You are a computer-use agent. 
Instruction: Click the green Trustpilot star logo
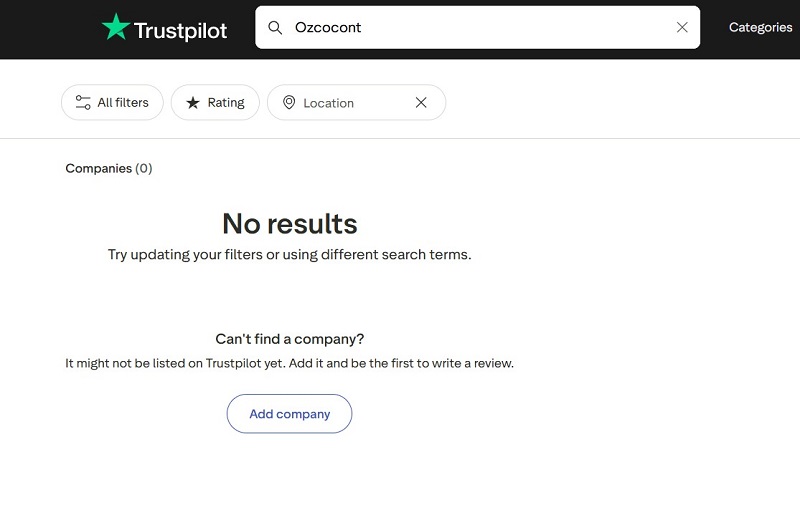tap(116, 28)
